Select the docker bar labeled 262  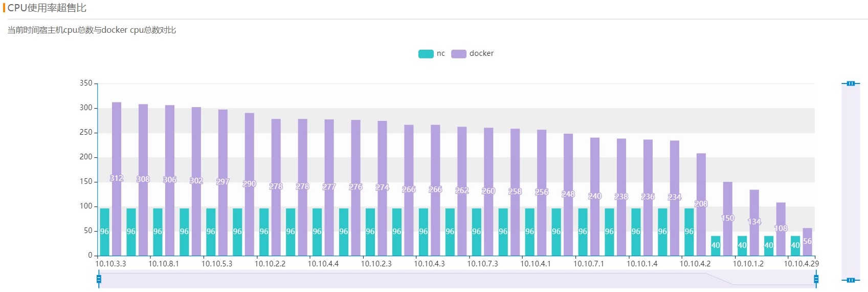pyautogui.click(x=462, y=191)
